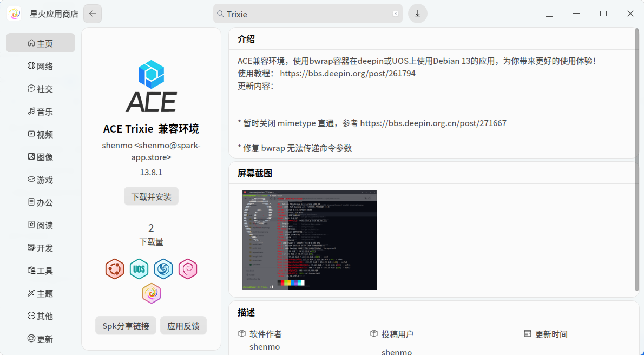Screen dimensions: 644x355
Task: Open the 图像 image category
Action: [40, 157]
